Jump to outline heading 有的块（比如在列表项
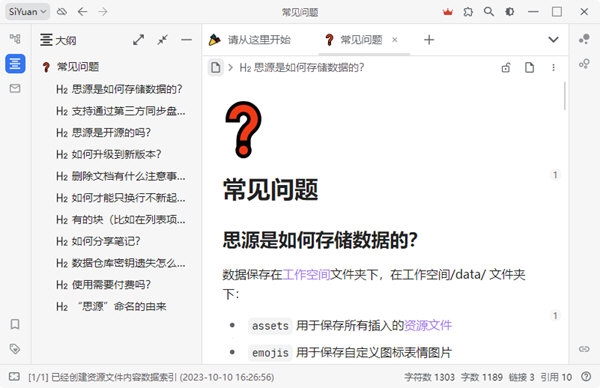 [121, 219]
